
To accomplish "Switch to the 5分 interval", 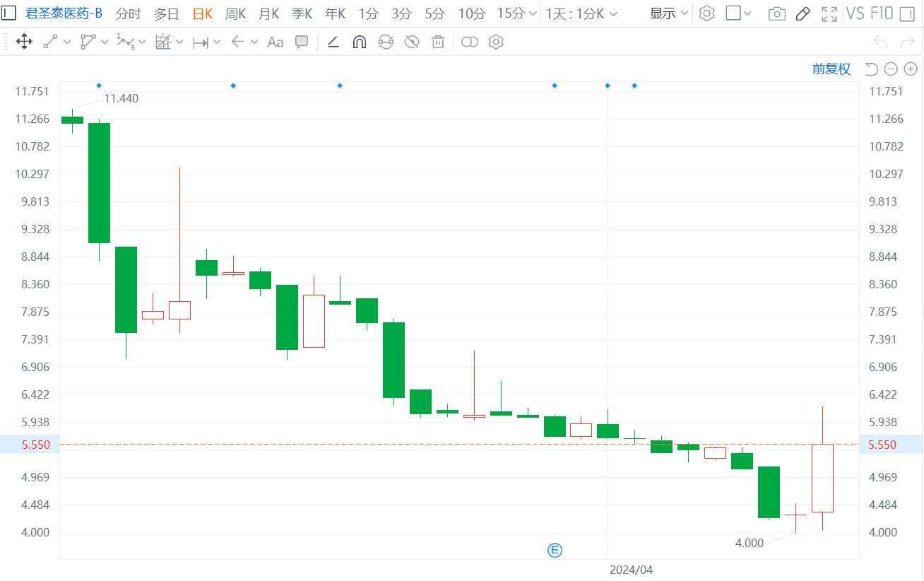I will click(x=434, y=13).
